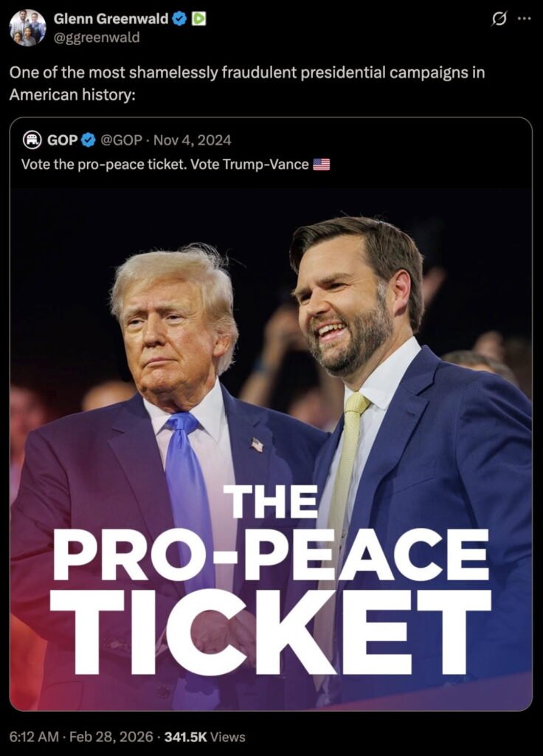Open the Glenn Greenwald display name link
The width and height of the screenshot is (543, 756).
pos(111,20)
